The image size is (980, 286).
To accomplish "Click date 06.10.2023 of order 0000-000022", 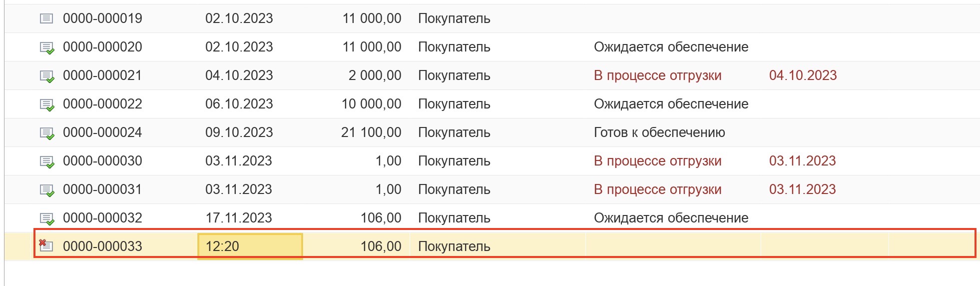I will click(x=239, y=104).
